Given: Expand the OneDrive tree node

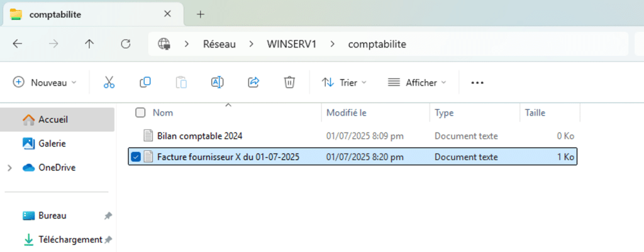Looking at the screenshot, I should [9, 168].
